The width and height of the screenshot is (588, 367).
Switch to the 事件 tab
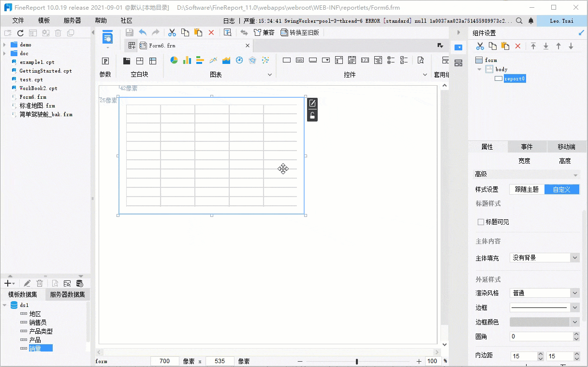coord(527,147)
